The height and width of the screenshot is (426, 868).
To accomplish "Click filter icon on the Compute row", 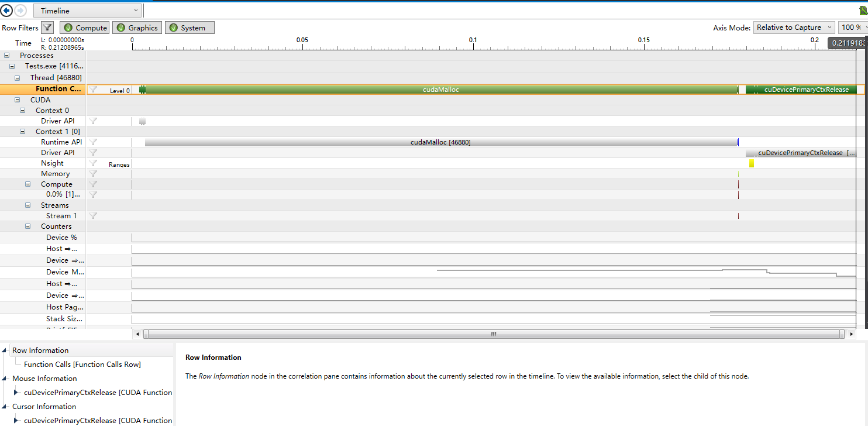I will coord(93,184).
